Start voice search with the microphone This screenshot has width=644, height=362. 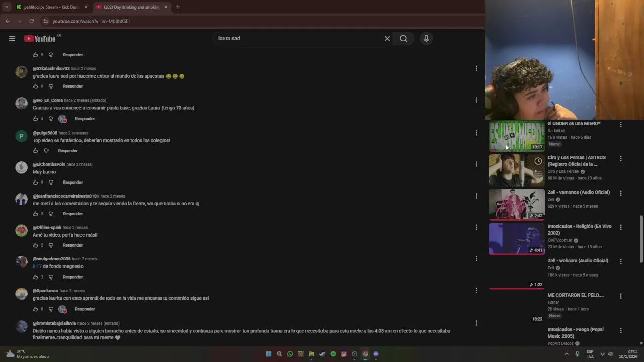(426, 39)
